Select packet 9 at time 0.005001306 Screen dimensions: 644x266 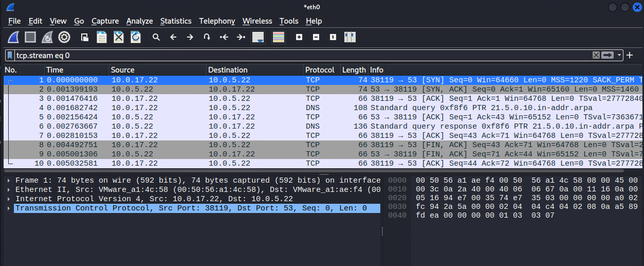323,154
